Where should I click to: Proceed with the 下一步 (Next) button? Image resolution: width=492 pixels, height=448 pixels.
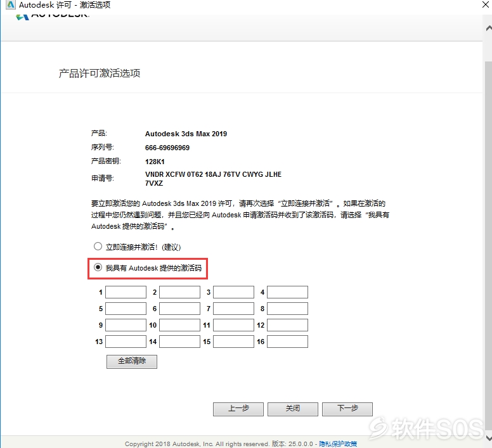tap(347, 409)
